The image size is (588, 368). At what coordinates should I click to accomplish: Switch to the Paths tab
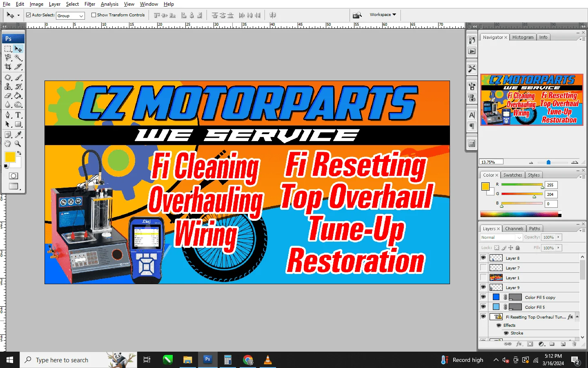click(x=535, y=229)
